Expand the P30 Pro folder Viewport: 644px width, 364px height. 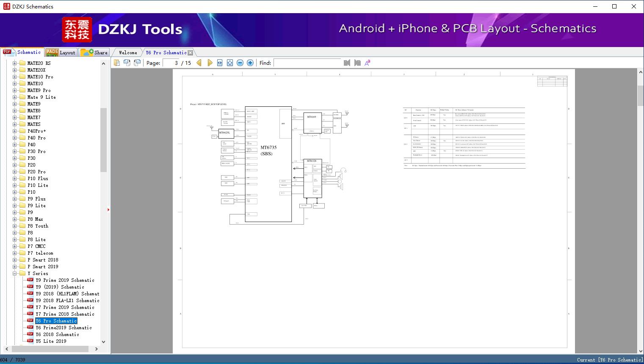point(15,151)
